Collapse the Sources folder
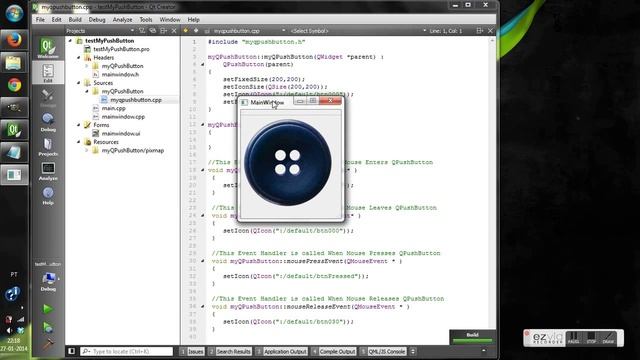 click(x=79, y=83)
